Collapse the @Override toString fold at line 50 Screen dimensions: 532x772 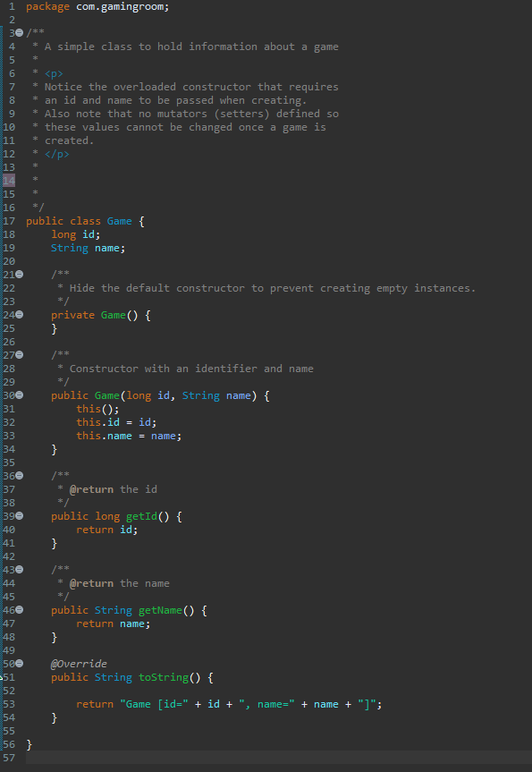(20, 664)
